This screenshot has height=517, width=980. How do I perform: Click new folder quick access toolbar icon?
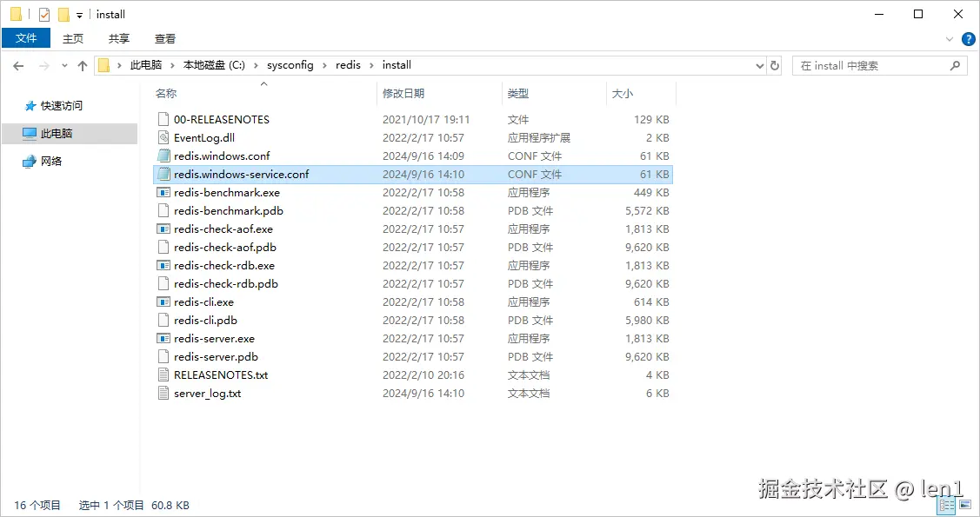click(x=63, y=15)
